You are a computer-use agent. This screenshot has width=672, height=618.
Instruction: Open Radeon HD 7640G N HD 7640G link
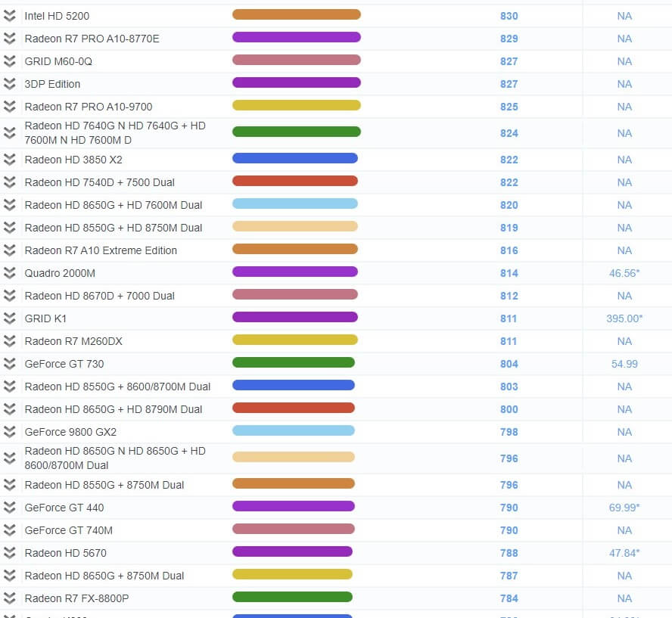[x=115, y=133]
